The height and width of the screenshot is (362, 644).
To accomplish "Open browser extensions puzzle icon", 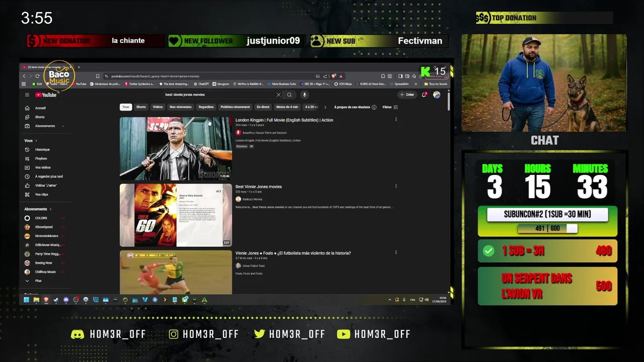I will tap(383, 76).
